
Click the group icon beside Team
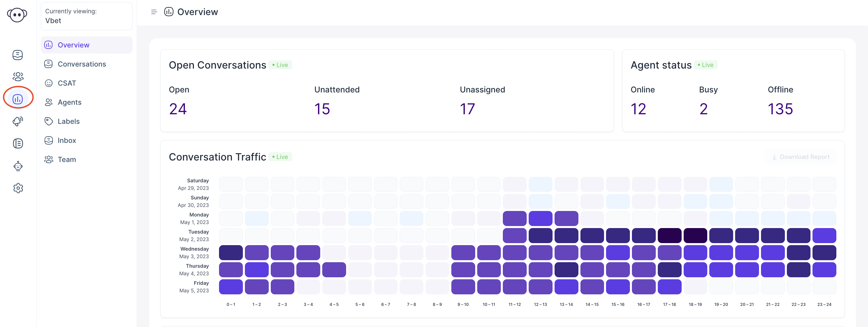[48, 159]
